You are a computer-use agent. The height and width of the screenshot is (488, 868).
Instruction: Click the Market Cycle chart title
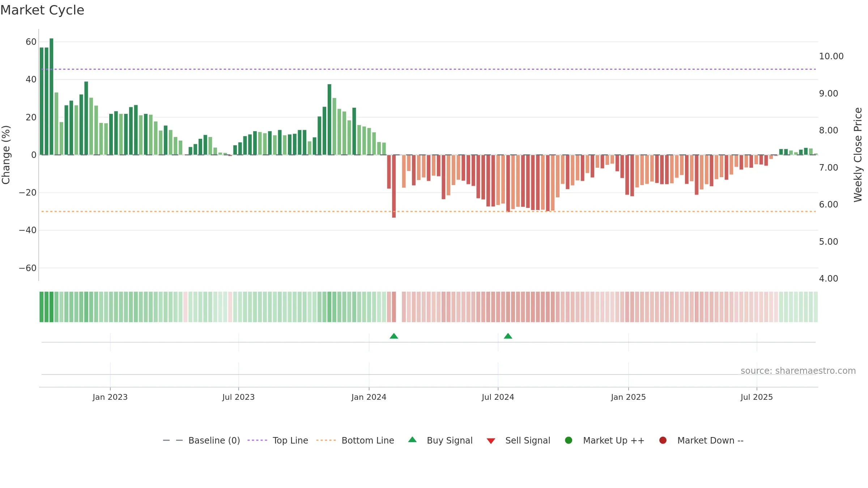[42, 10]
